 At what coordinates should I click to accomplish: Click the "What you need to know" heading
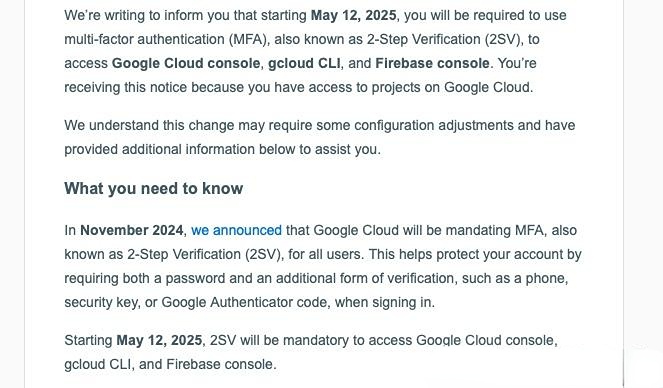pos(153,189)
